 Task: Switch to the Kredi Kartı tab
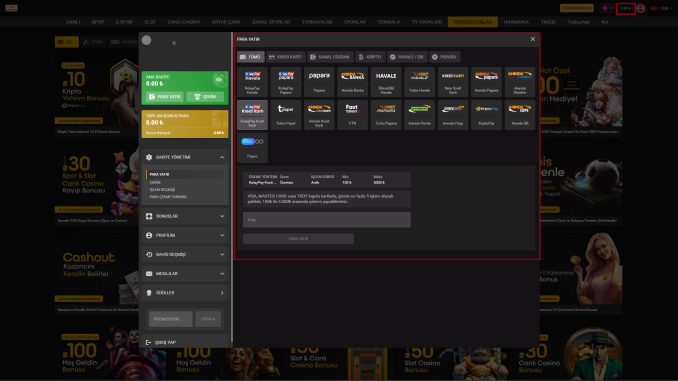tap(286, 57)
